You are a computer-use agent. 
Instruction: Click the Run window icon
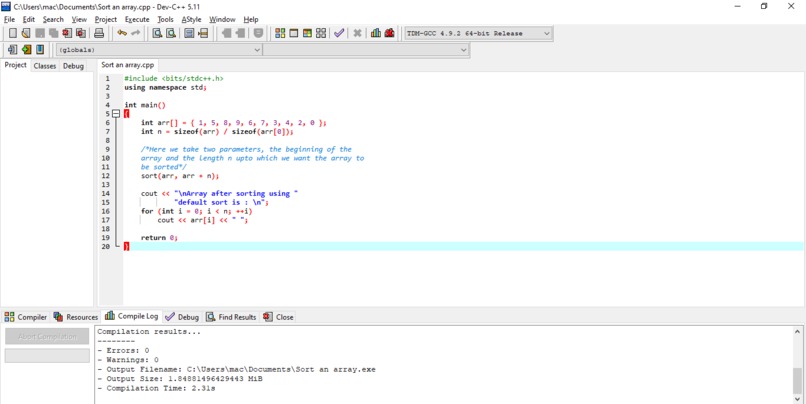click(294, 33)
